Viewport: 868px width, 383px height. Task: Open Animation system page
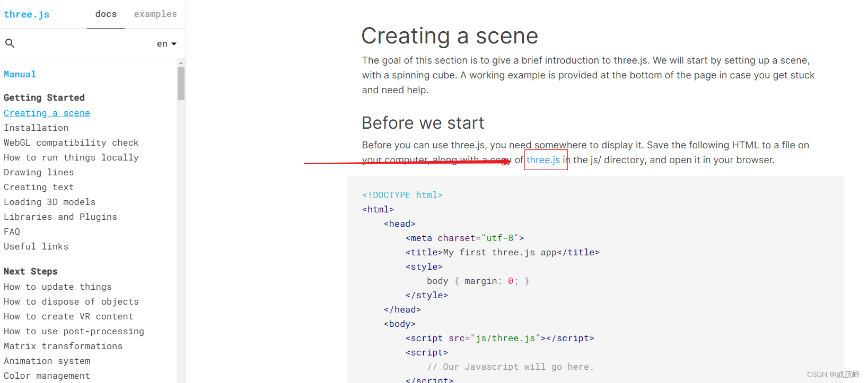[47, 361]
